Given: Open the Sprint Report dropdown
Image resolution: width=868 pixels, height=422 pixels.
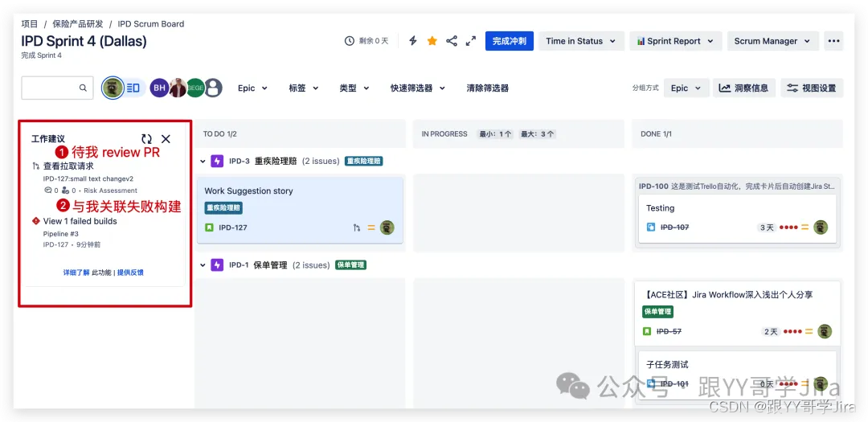Looking at the screenshot, I should (x=675, y=41).
